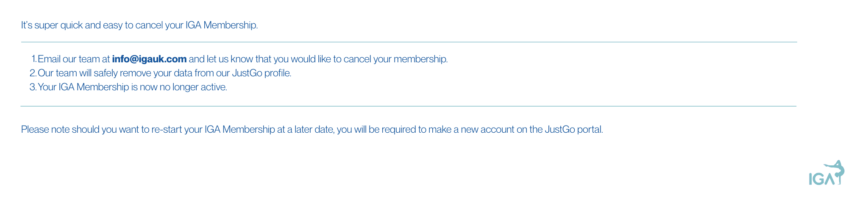This screenshot has width=868, height=212.
Task: Click the info@igauk.com email link
Action: (149, 59)
